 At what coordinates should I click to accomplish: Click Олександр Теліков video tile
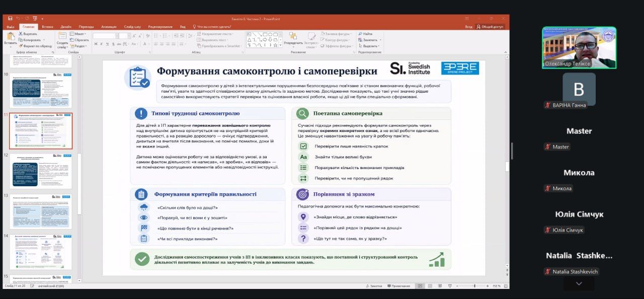(x=579, y=48)
